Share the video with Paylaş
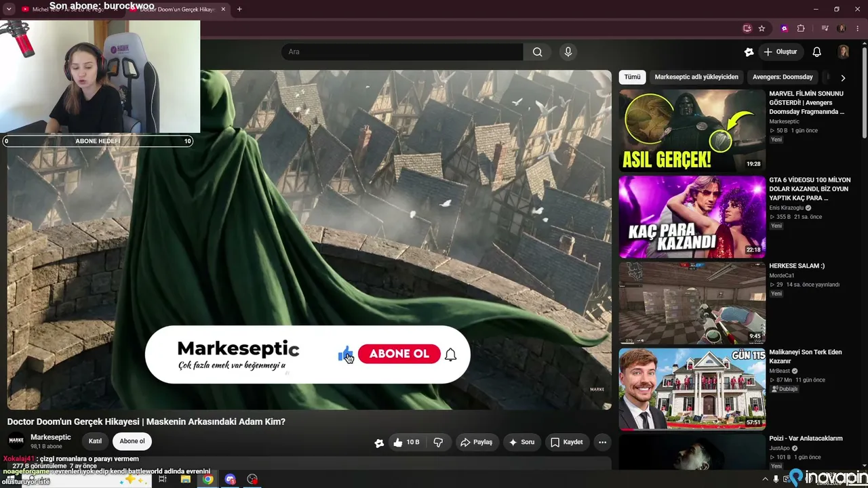 pyautogui.click(x=476, y=443)
